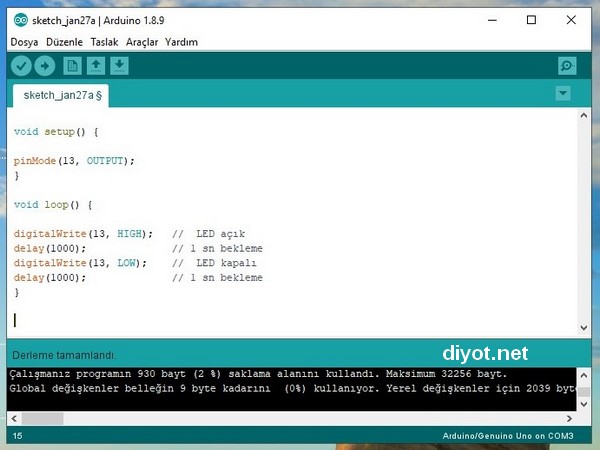Open the Serial Monitor magnifier icon
This screenshot has width=600, height=450.
(x=567, y=66)
